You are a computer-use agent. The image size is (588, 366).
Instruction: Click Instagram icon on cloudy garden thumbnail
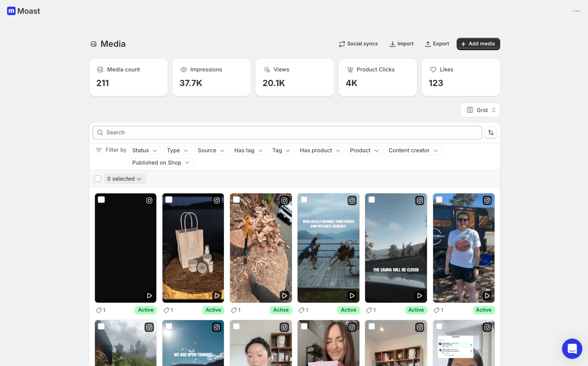tap(149, 327)
